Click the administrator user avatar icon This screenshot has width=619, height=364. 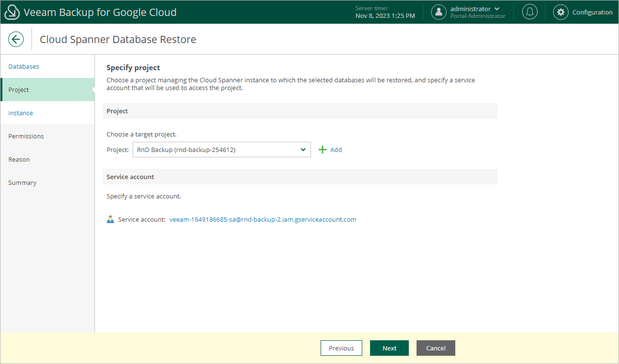coord(439,12)
